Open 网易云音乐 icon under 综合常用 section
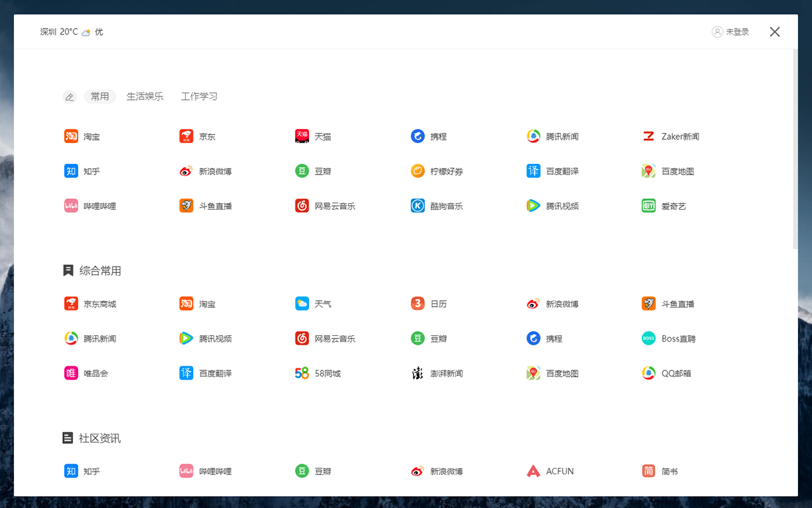812x508 pixels. pos(302,339)
